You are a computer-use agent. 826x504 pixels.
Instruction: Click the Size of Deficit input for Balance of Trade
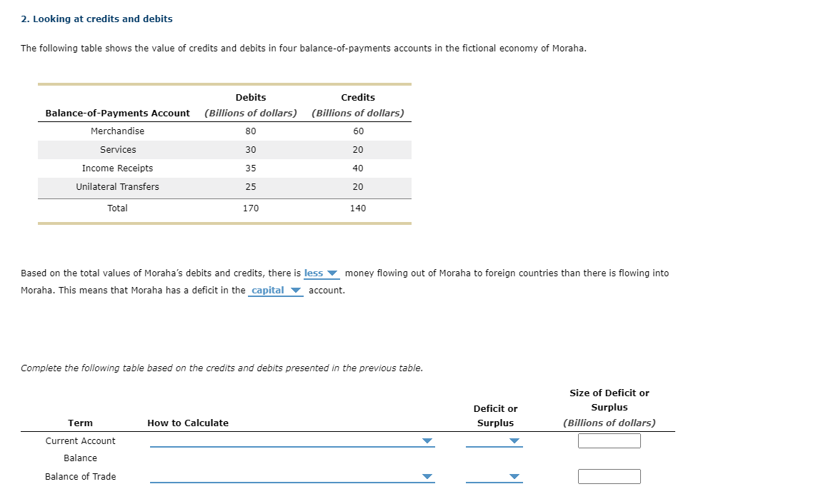(609, 476)
